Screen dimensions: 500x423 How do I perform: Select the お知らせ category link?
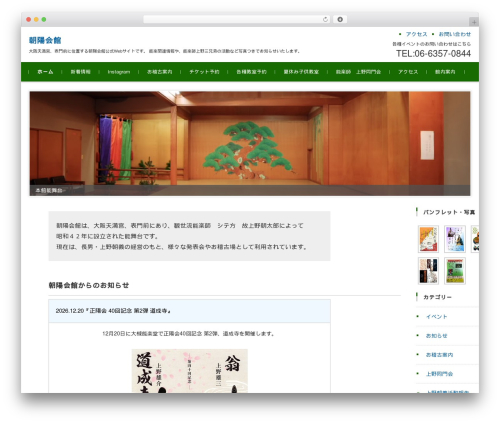click(x=436, y=336)
